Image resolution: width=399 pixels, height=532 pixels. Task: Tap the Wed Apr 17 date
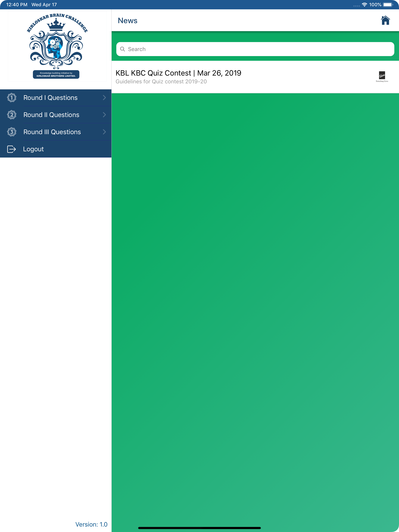coord(44,4)
